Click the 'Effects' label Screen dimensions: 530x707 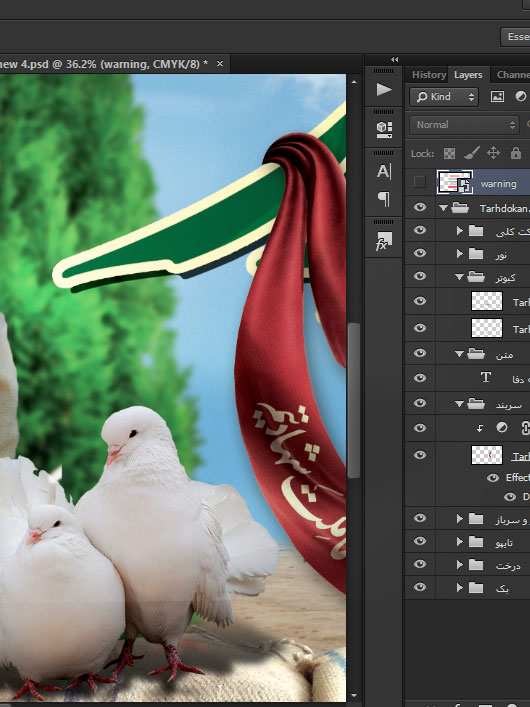tap(518, 477)
